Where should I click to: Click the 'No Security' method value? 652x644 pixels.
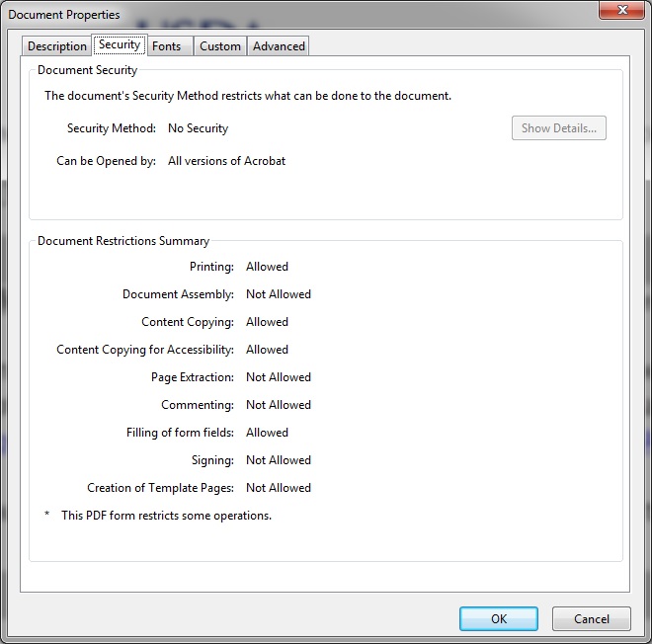click(x=198, y=128)
